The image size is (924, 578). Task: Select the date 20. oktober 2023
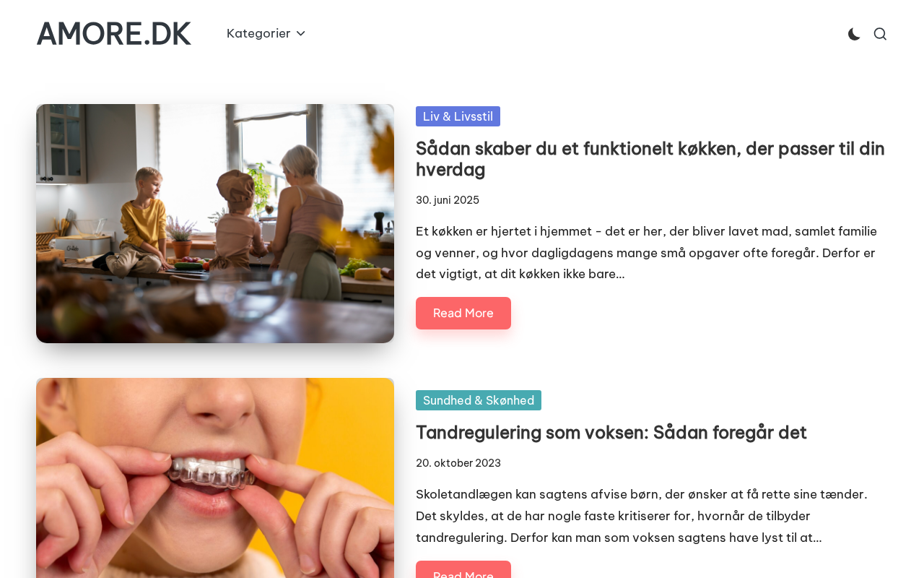point(458,463)
